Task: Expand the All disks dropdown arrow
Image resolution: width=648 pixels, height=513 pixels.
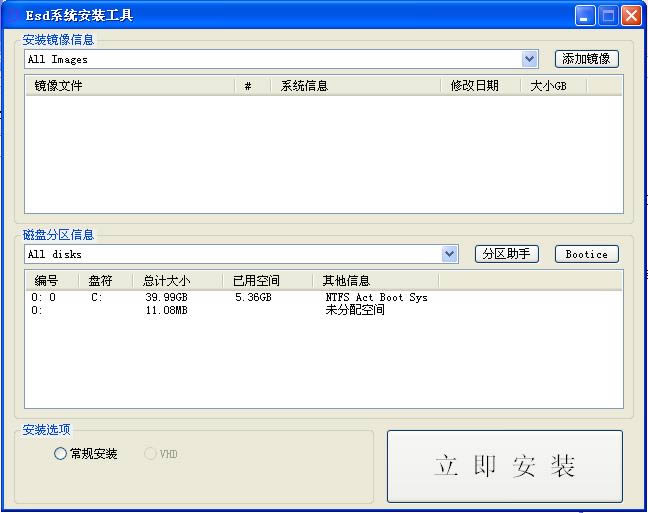Action: coord(449,254)
